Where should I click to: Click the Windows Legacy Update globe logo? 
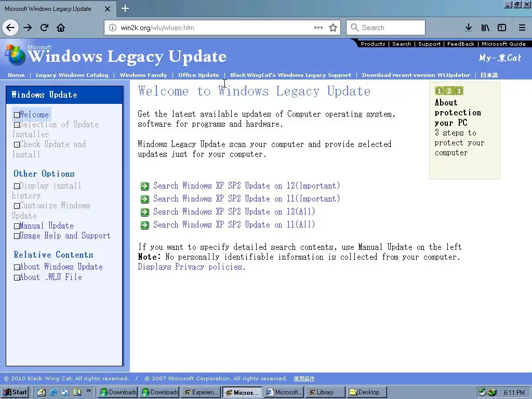[x=15, y=55]
